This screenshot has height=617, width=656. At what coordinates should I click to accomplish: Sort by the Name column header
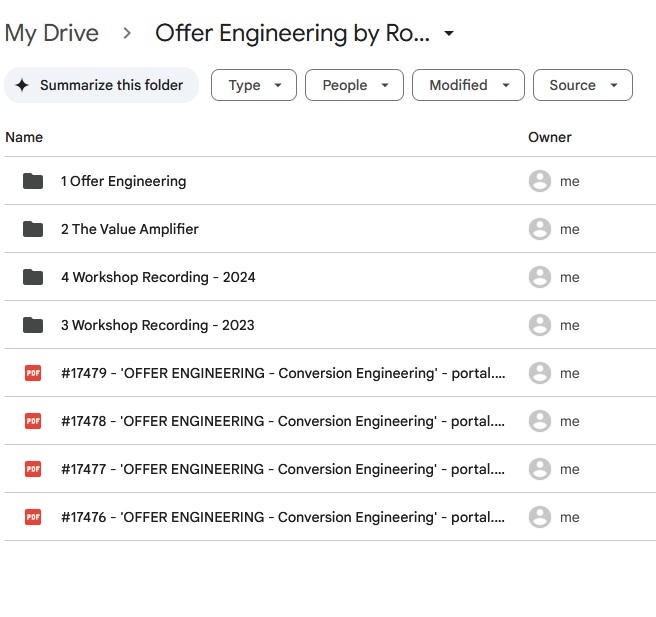(24, 137)
